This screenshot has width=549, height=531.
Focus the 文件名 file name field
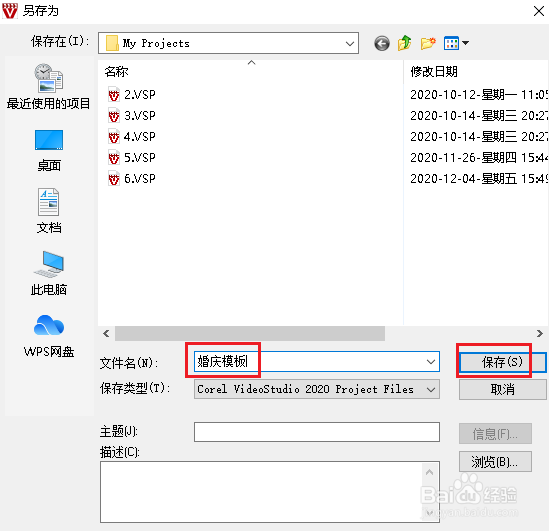tap(317, 362)
